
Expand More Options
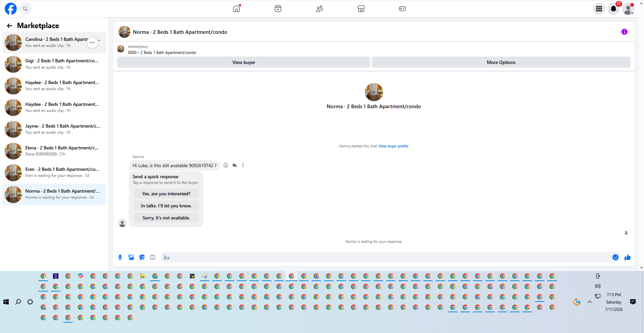point(501,62)
